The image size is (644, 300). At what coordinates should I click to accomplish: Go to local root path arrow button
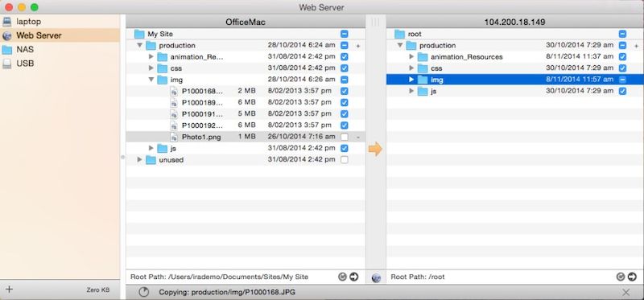(x=353, y=277)
